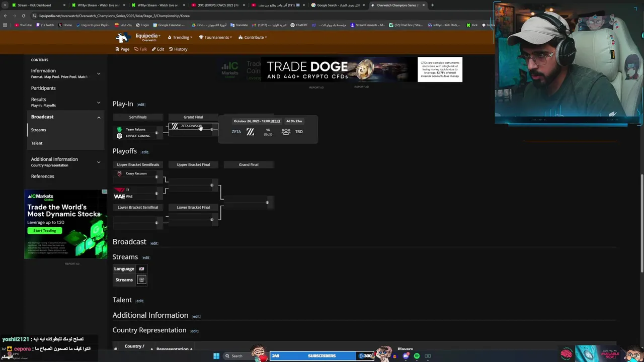Edit the Broadcast section
The image size is (644, 362).
[154, 243]
